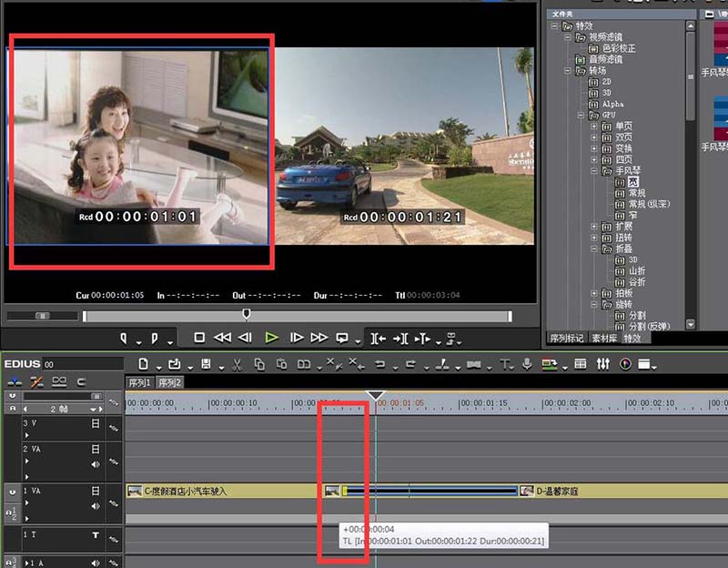
Task: Click the create title T tool
Action: click(505, 364)
